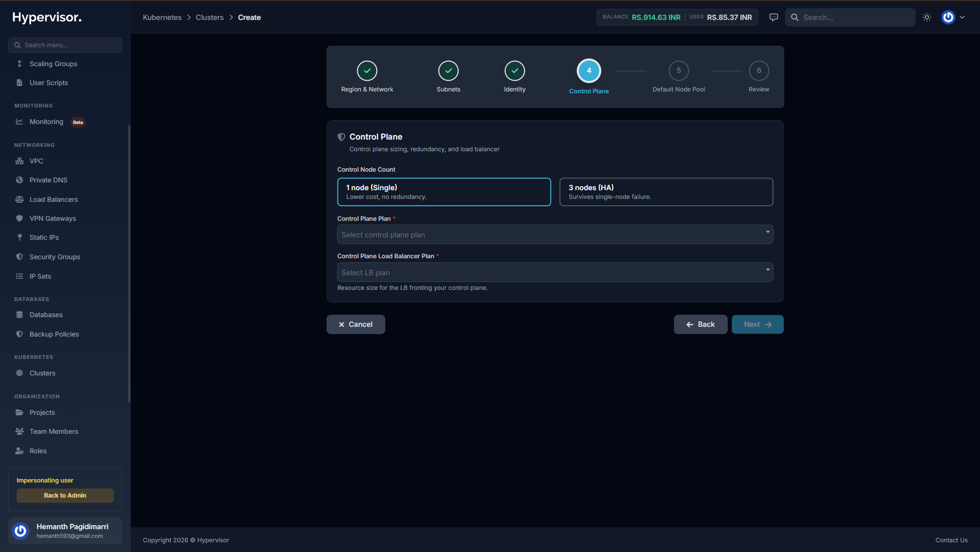Click the Monitoring chart icon
The image size is (980, 552).
[x=19, y=122]
